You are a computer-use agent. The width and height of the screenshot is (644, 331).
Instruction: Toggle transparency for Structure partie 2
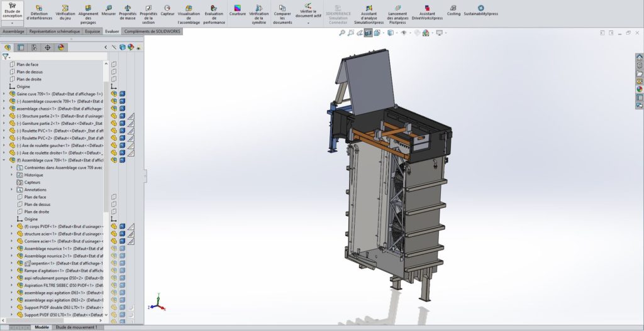point(131,116)
